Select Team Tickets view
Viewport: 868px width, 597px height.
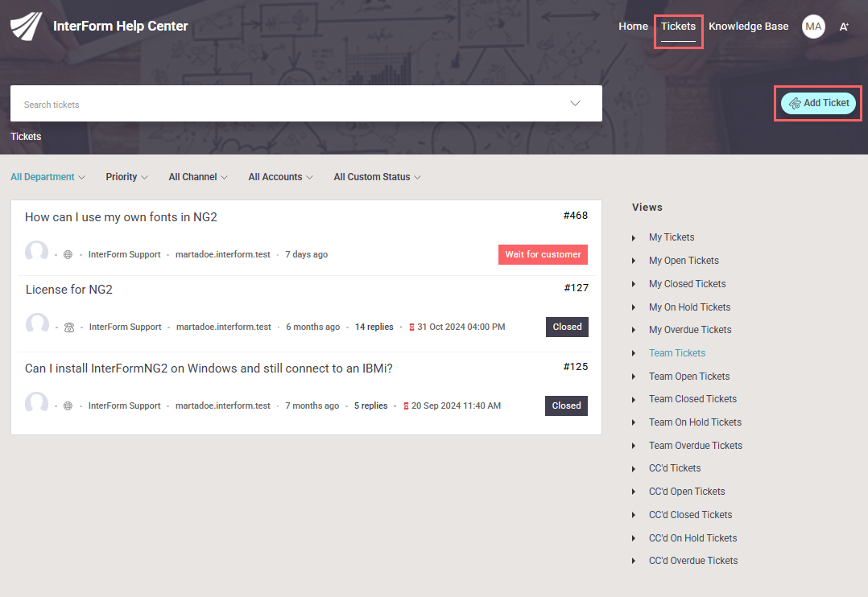677,353
